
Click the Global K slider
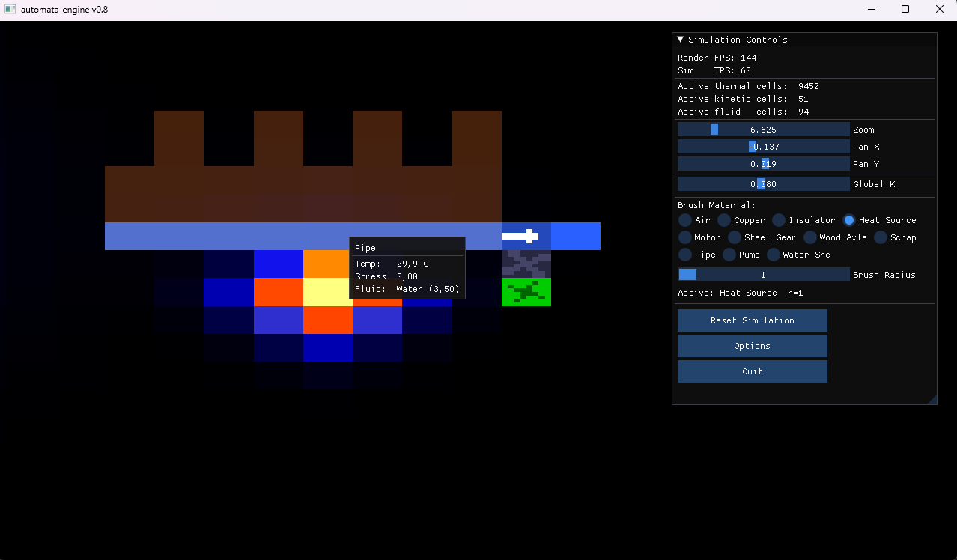click(764, 184)
